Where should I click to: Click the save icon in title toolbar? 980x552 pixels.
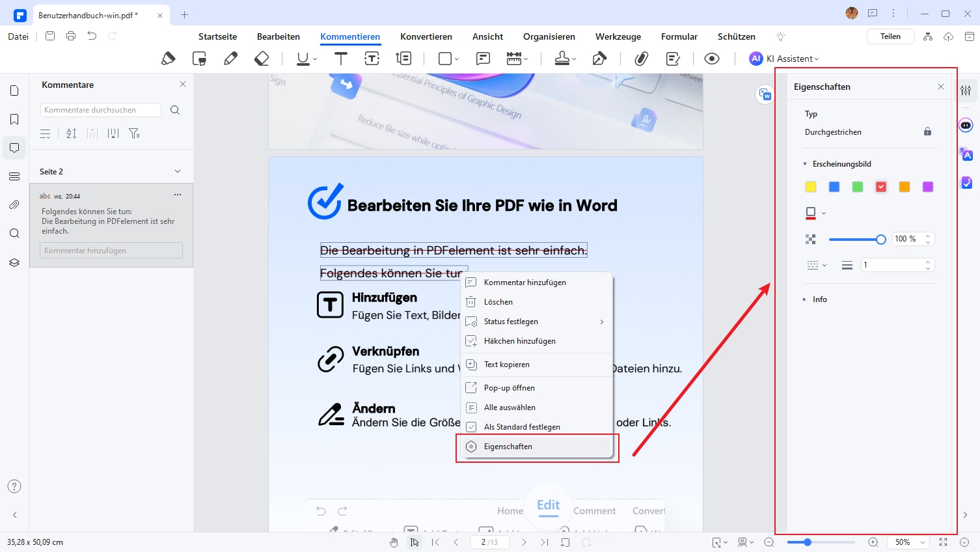point(50,36)
